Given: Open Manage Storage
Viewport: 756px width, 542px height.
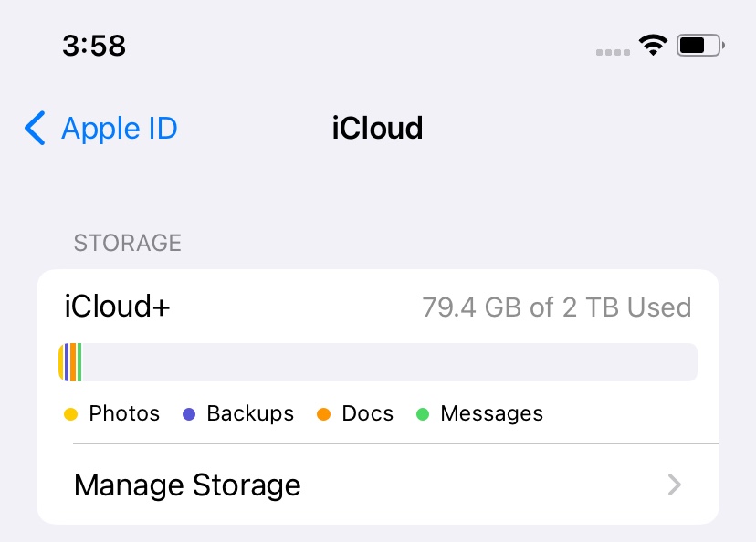Looking at the screenshot, I should pos(186,485).
